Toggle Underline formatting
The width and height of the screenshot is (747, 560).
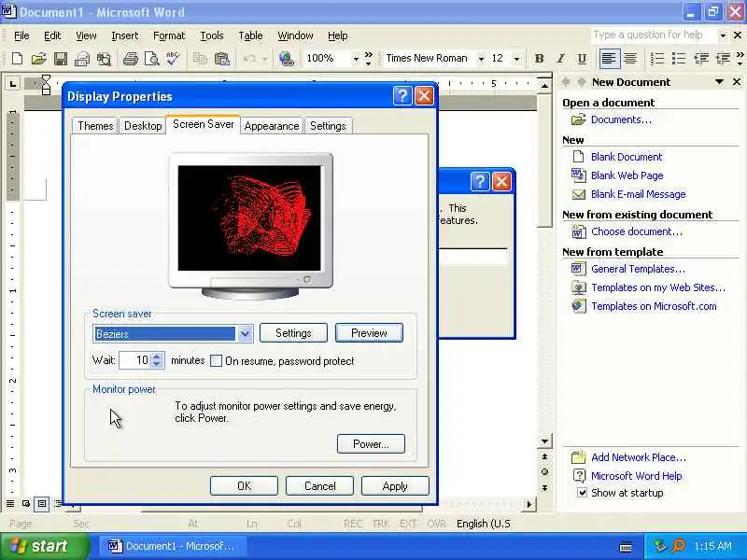pos(582,59)
